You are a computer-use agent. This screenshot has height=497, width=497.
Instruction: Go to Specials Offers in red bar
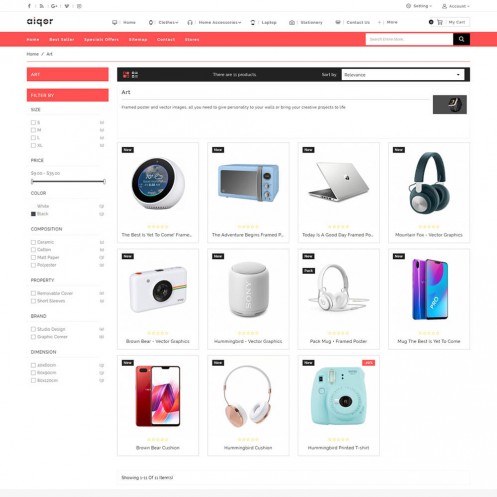(101, 39)
